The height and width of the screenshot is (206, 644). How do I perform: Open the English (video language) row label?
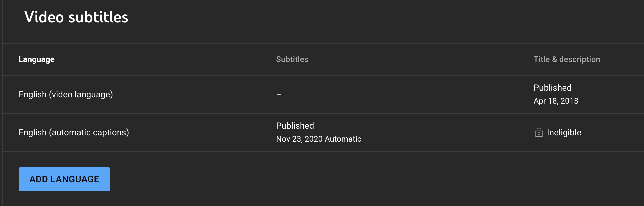(x=66, y=94)
